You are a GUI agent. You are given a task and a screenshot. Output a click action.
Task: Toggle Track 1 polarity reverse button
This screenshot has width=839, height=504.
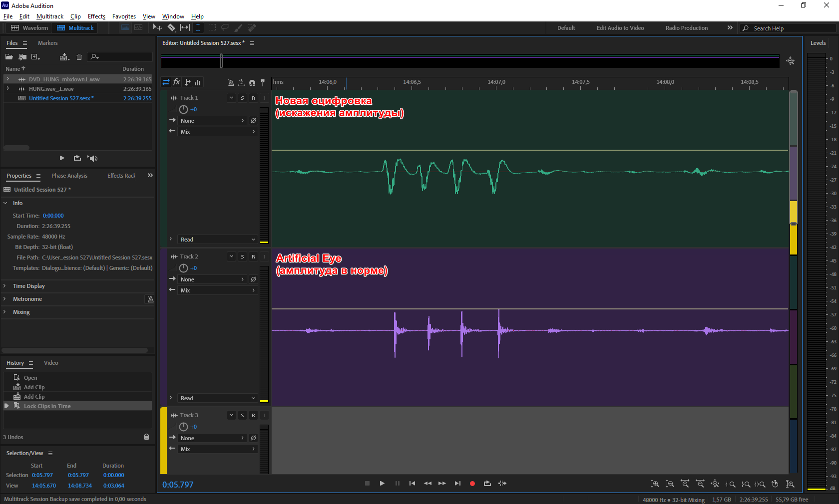click(x=253, y=121)
